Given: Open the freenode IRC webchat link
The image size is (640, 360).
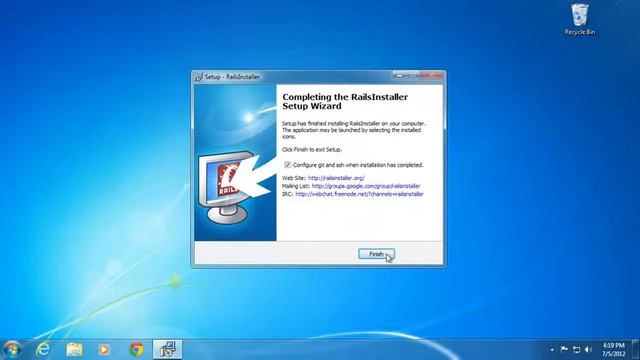Looking at the screenshot, I should (359, 194).
